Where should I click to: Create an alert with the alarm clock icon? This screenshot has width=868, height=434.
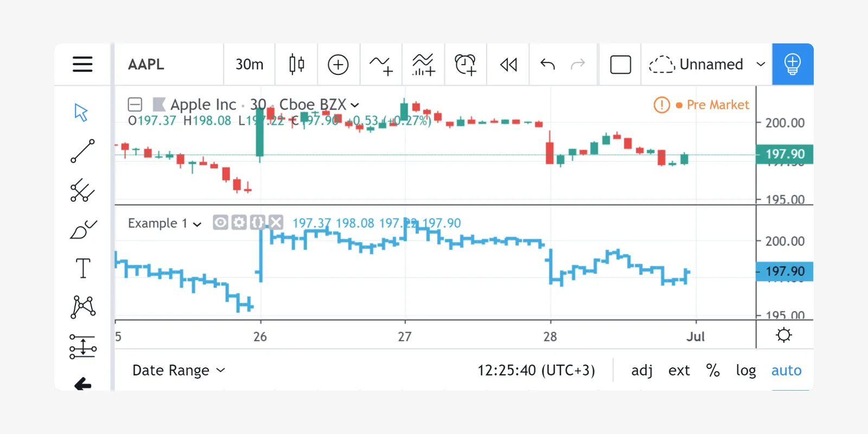click(x=465, y=65)
